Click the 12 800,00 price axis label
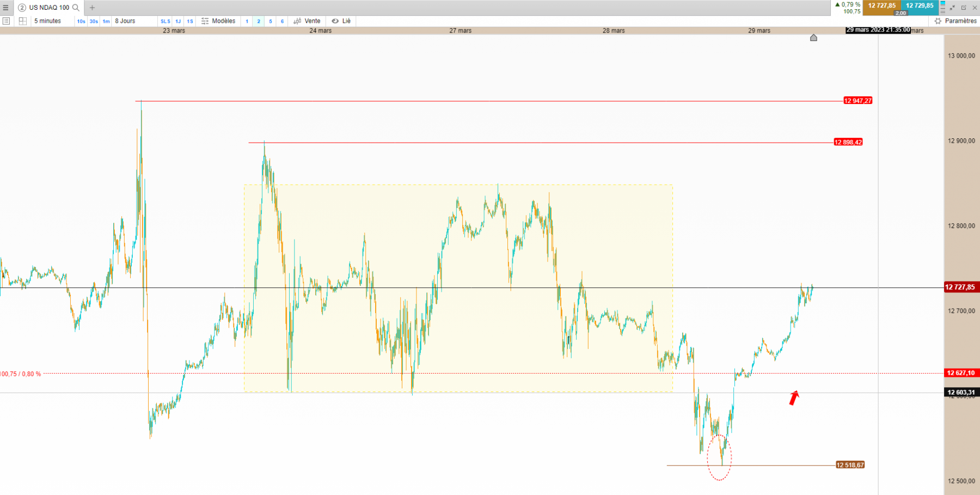Screen dimensions: 980x495 click(x=961, y=225)
